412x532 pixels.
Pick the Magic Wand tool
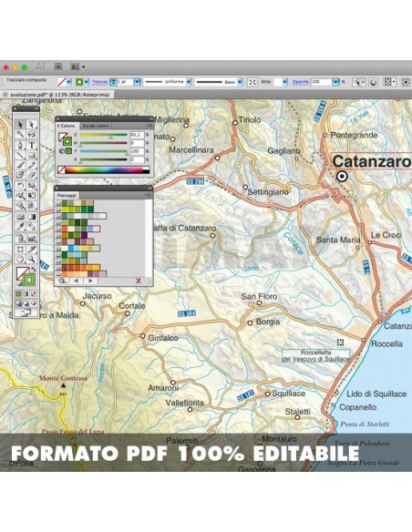pos(21,134)
